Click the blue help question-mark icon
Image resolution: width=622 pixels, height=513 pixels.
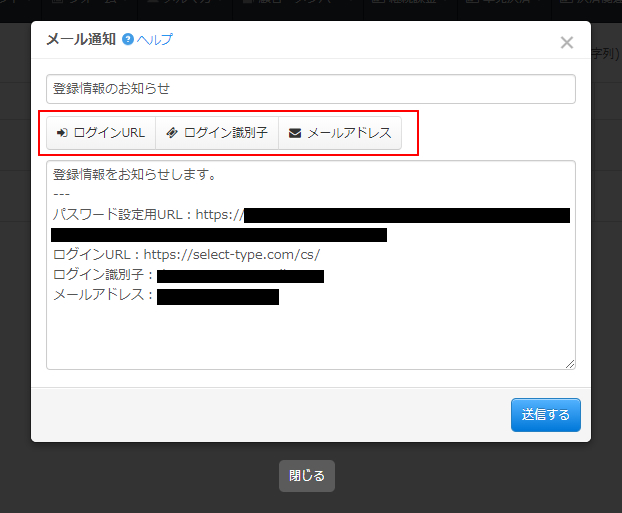click(128, 40)
